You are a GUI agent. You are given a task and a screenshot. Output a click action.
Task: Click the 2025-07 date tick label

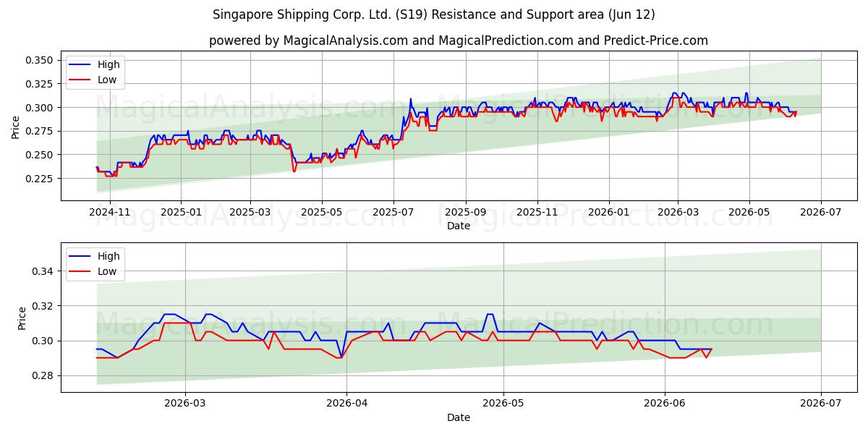[x=393, y=212]
